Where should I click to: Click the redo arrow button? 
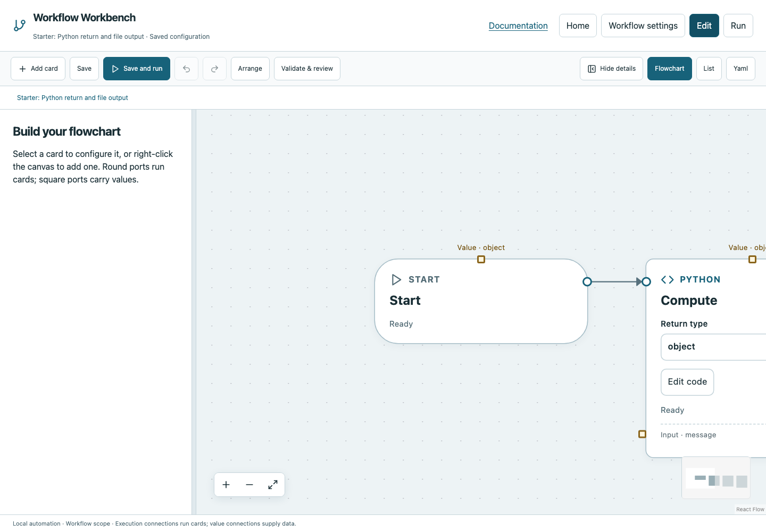tap(214, 69)
